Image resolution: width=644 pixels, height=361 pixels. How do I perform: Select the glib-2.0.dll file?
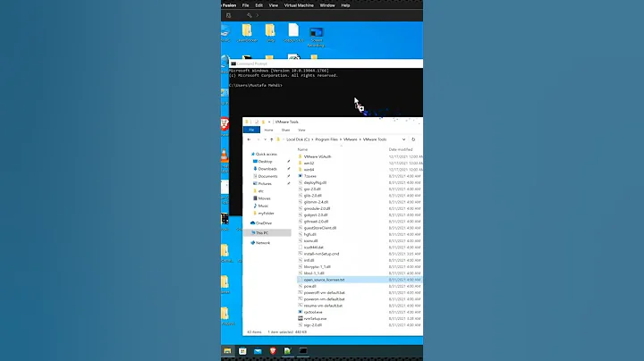pyautogui.click(x=312, y=196)
